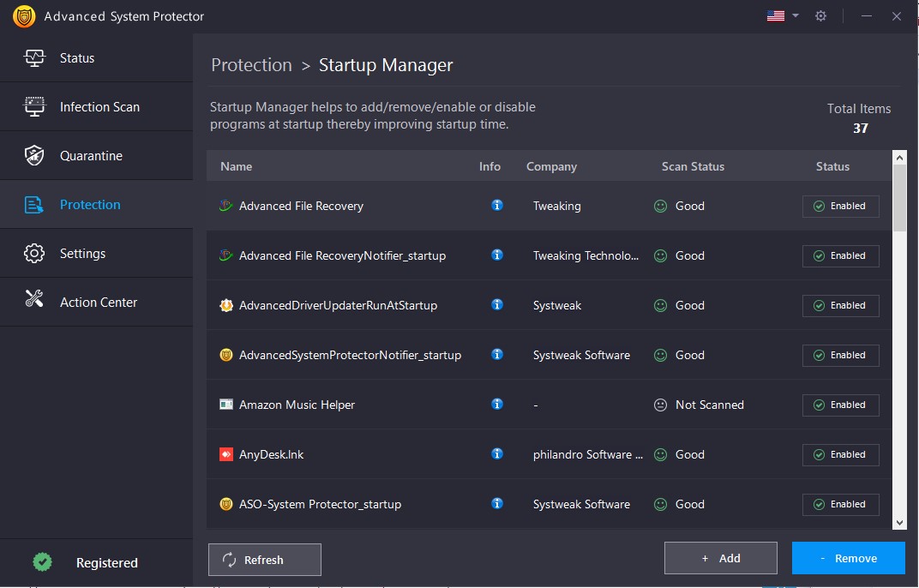
Task: Turn off AdvancedDriverUpdaterRunAtStartup
Action: [x=840, y=305]
